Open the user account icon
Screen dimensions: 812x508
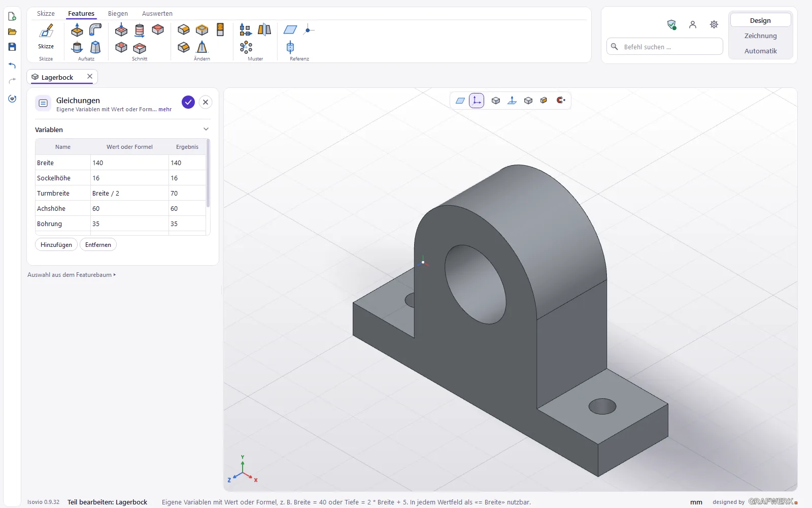point(693,24)
